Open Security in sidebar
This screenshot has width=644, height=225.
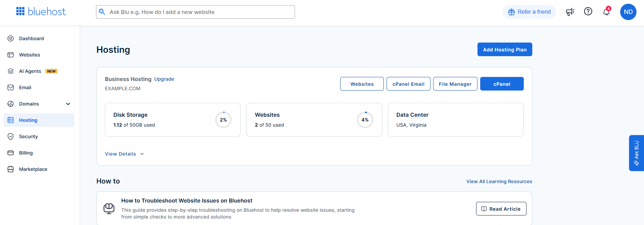39,136
